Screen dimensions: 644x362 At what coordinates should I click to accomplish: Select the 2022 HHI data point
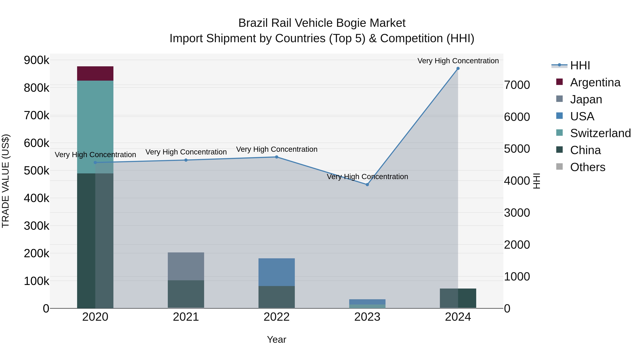coord(277,157)
